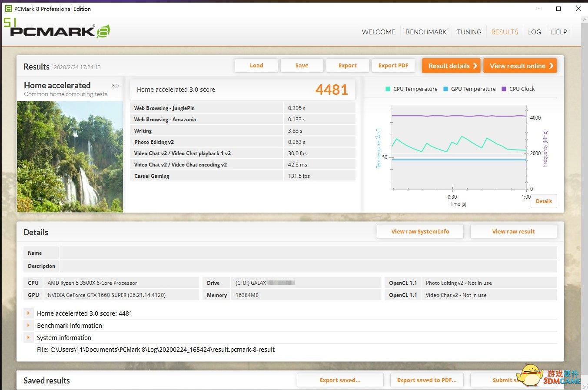Click the Home accelerated title
The height and width of the screenshot is (390, 588).
pyautogui.click(x=57, y=85)
